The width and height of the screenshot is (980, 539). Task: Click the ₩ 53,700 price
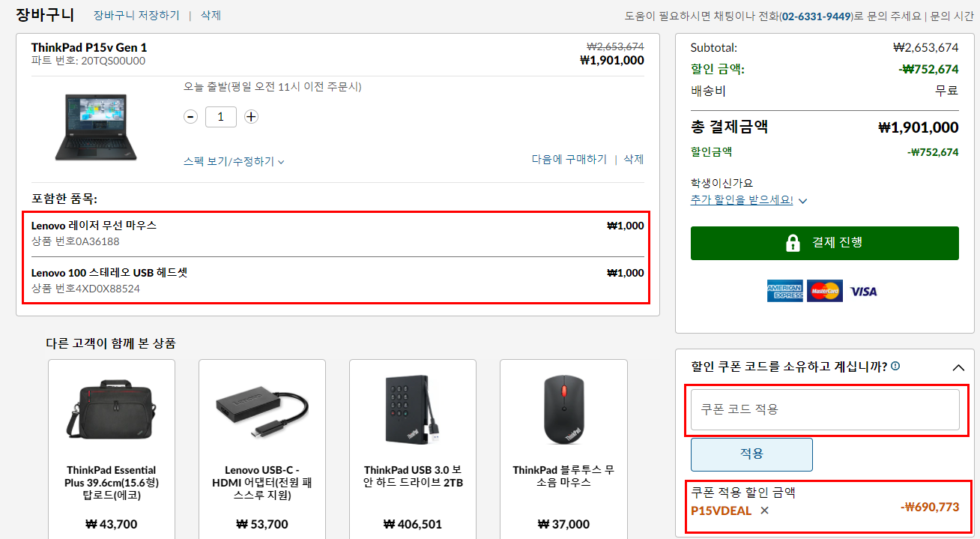(x=262, y=525)
